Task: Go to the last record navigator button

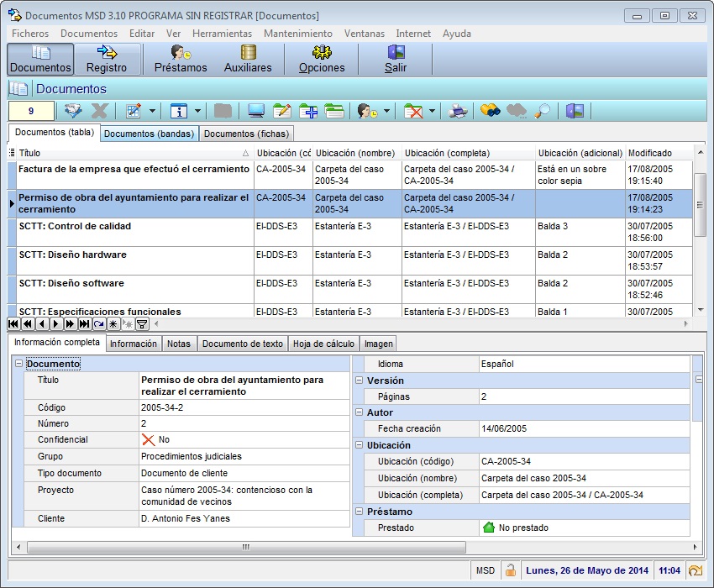Action: (x=84, y=324)
